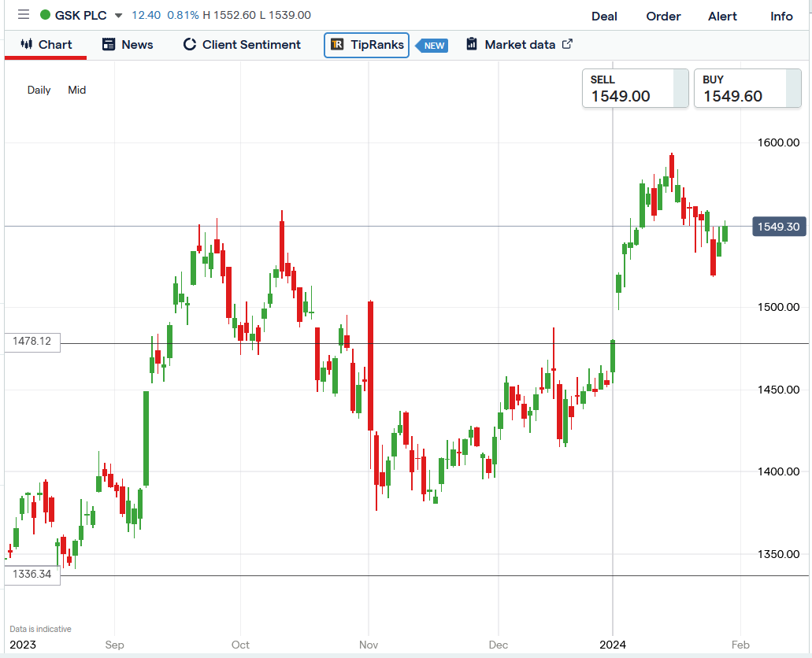Open the hamburger menu icon

(x=24, y=14)
